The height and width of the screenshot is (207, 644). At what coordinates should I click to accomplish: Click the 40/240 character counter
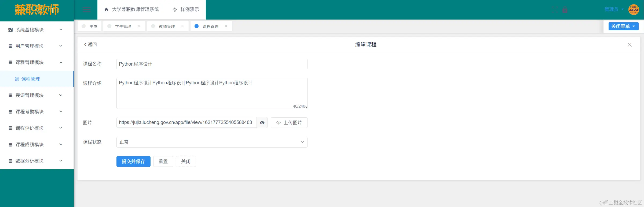[x=299, y=106]
